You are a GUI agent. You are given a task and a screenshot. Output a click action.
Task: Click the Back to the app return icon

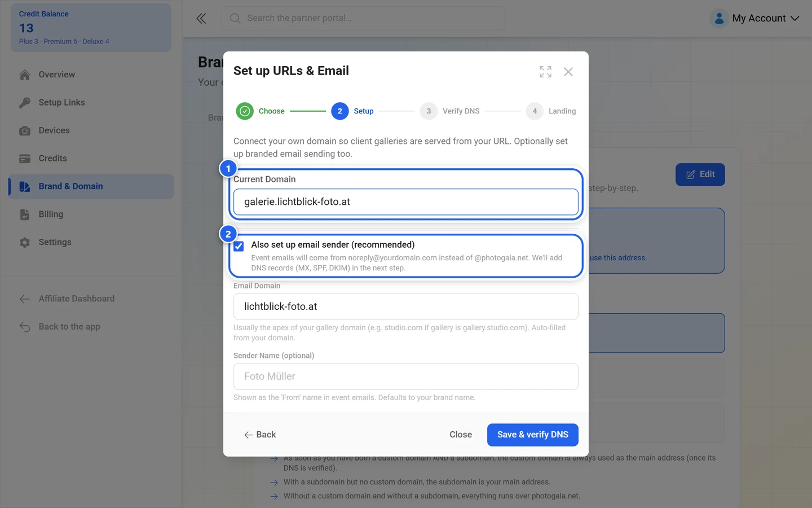[25, 327]
